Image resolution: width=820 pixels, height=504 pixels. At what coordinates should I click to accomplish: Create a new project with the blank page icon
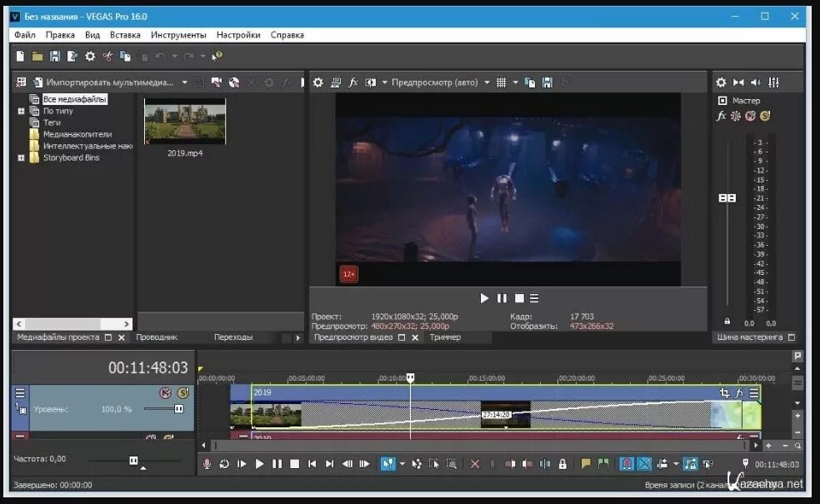(20, 56)
